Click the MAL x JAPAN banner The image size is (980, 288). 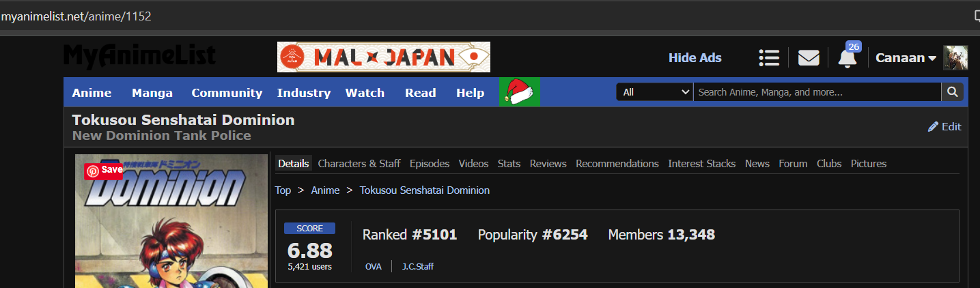pyautogui.click(x=383, y=57)
